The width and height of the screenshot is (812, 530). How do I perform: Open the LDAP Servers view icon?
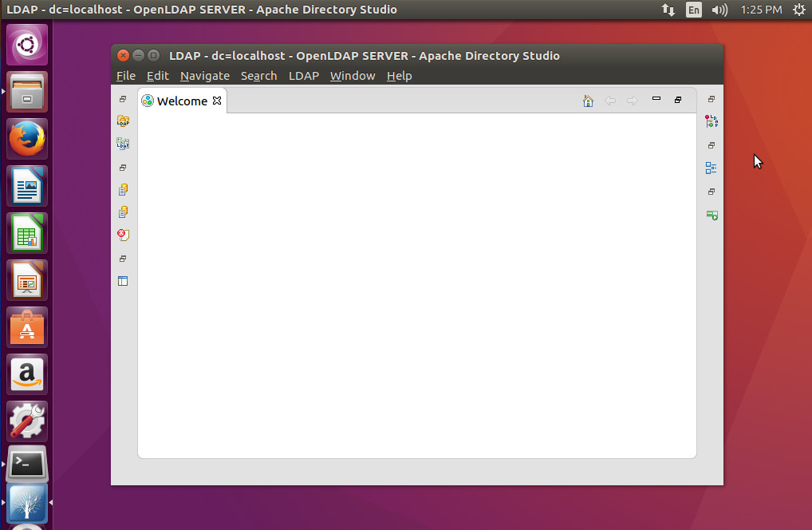[123, 144]
